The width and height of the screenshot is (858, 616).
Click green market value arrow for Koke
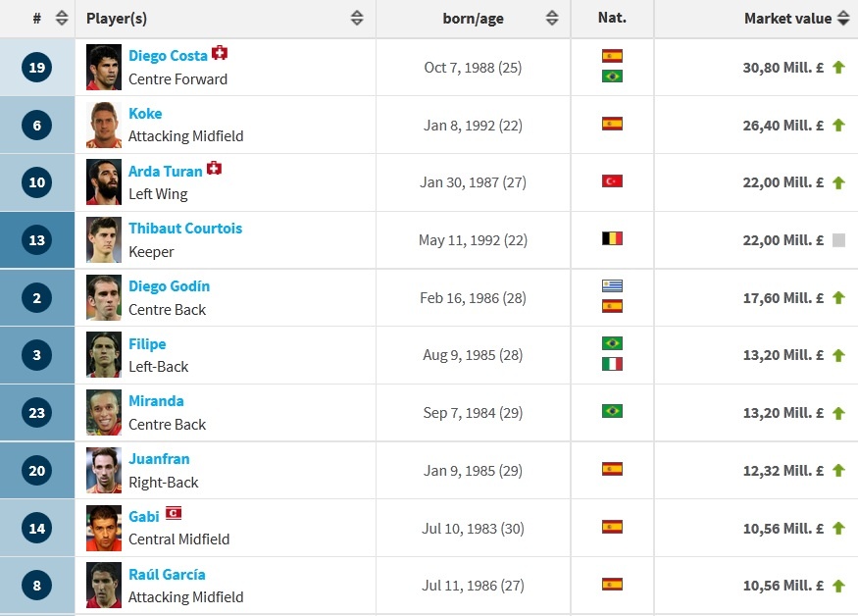click(838, 125)
